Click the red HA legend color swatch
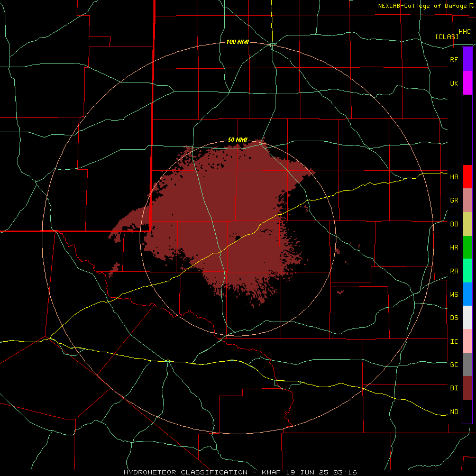This screenshot has width=476, height=476. 467,177
